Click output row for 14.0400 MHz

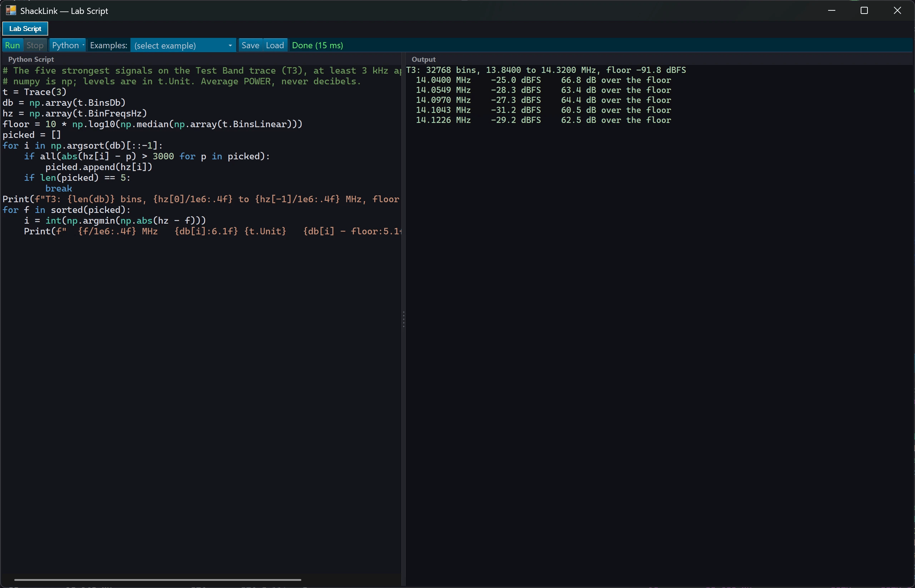[x=543, y=80]
